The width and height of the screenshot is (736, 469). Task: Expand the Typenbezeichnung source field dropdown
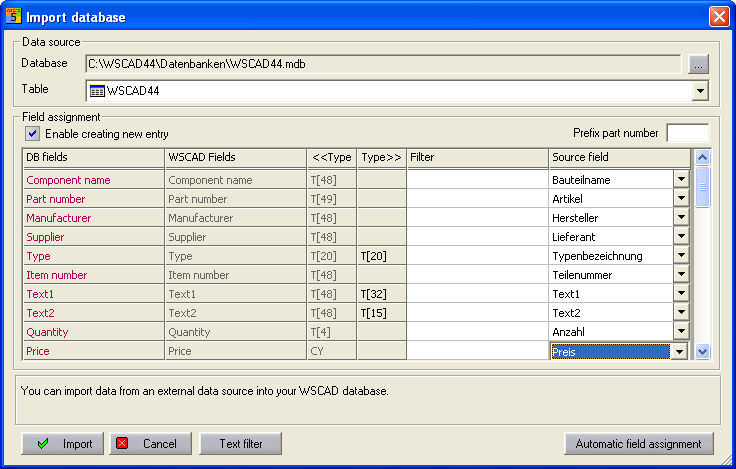[681, 255]
